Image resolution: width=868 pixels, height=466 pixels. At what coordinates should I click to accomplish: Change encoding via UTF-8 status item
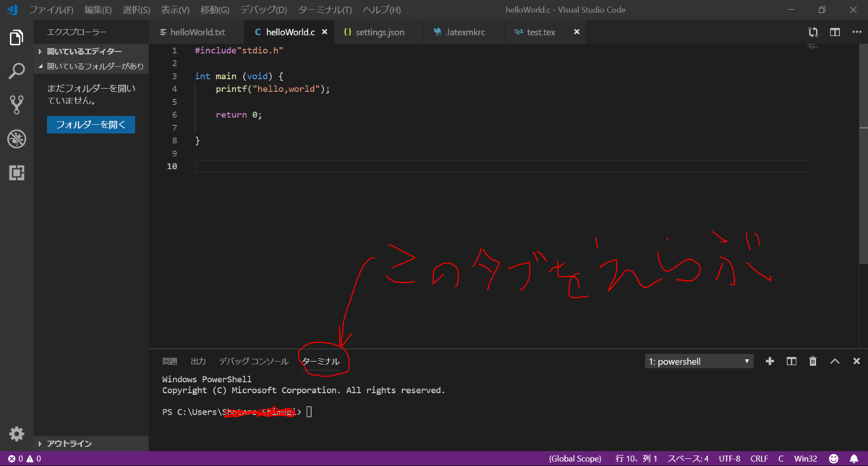pos(729,459)
